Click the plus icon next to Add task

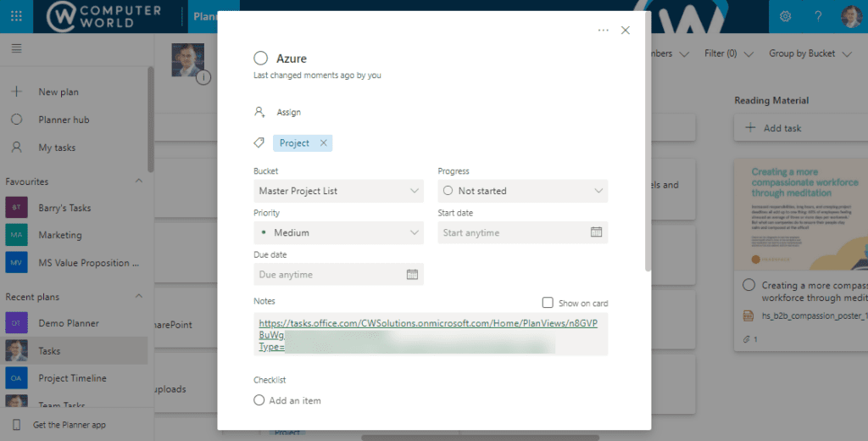coord(750,128)
